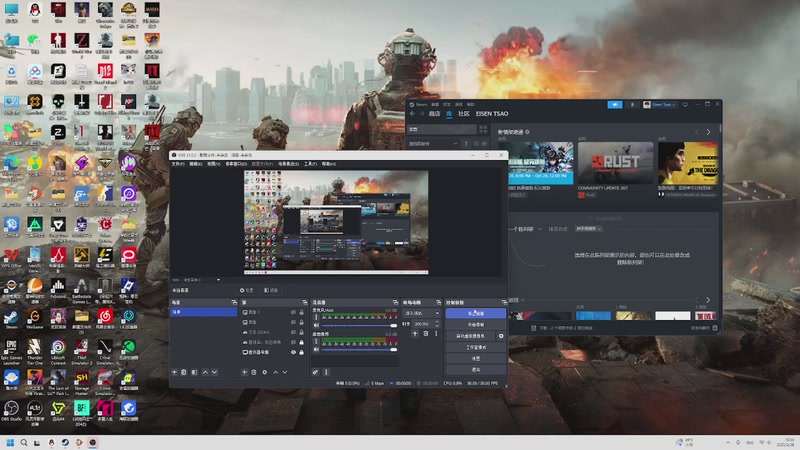The image size is (800, 450).
Task: Open source properties gear below OBS Sources list
Action: pyautogui.click(x=264, y=372)
